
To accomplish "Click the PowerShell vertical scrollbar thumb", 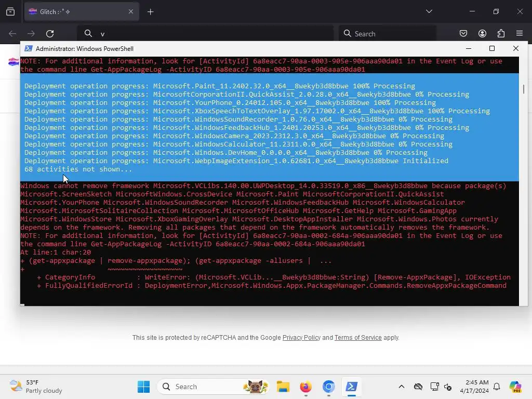I will click(x=524, y=89).
